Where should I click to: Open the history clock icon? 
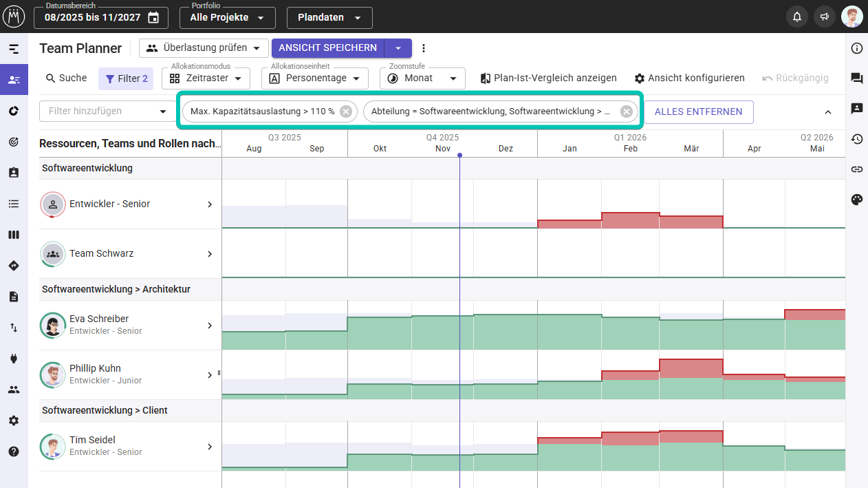[856, 139]
